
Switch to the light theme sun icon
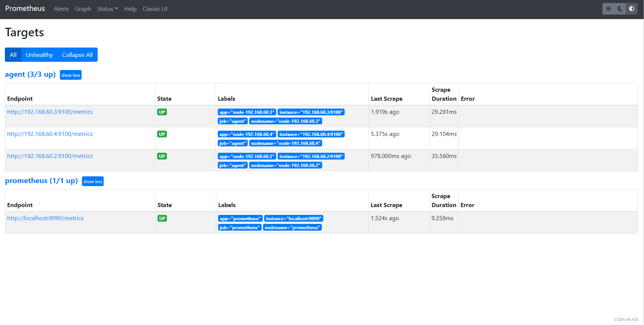coord(608,9)
